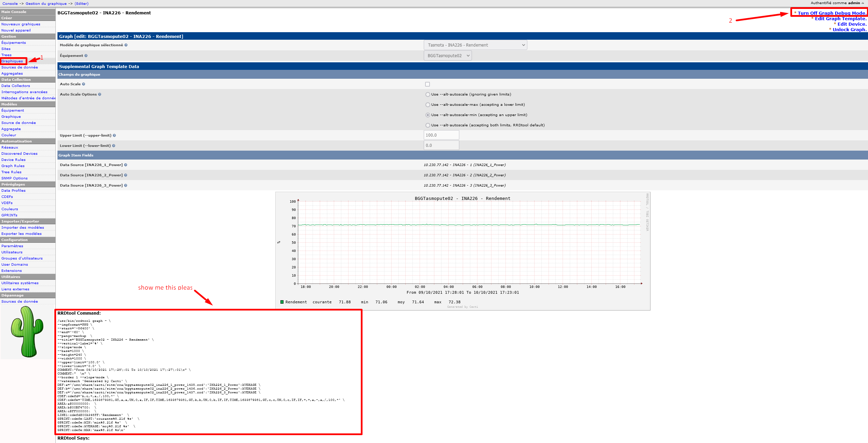This screenshot has height=443, width=868.
Task: Click help icon for Data Source INA226_3_Power
Action: click(x=126, y=186)
